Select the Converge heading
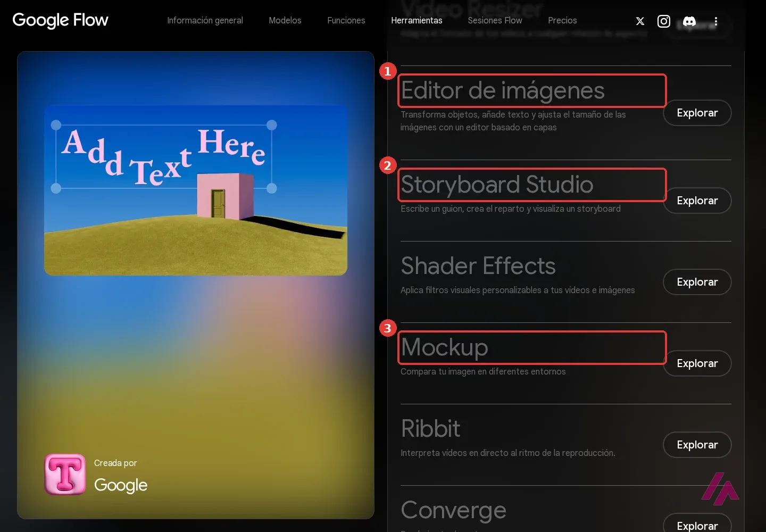The width and height of the screenshot is (766, 532). (453, 510)
